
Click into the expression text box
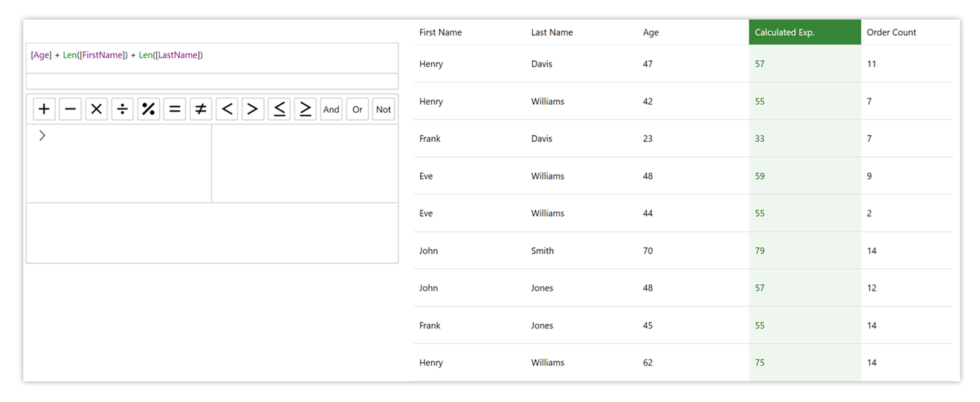click(x=212, y=58)
